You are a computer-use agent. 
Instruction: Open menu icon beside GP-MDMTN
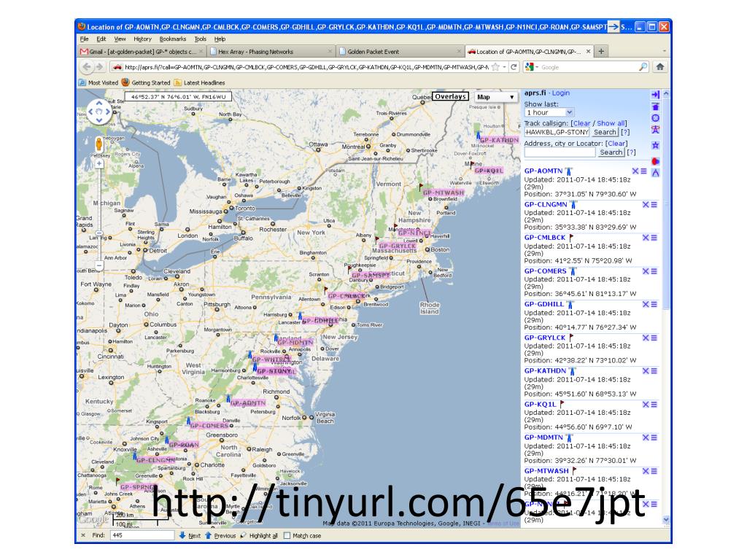click(654, 437)
